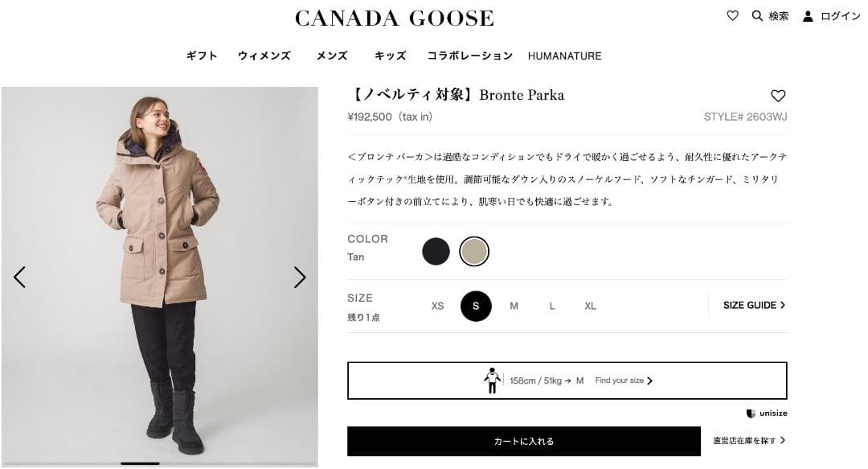Open search with the magnifier icon
868x469 pixels.
759,15
